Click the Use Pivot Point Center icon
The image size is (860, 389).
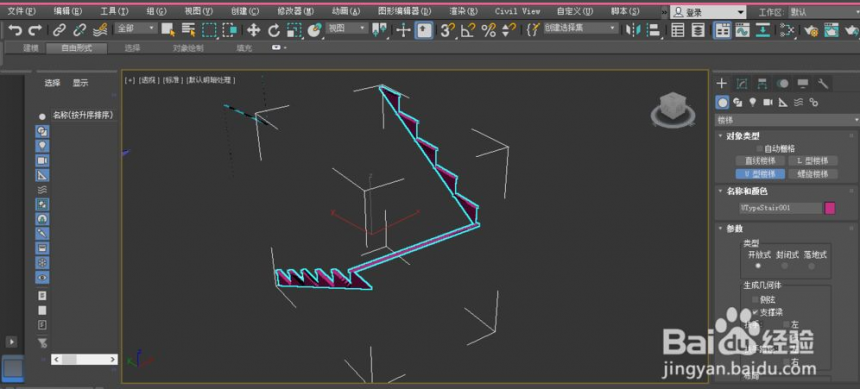click(380, 30)
